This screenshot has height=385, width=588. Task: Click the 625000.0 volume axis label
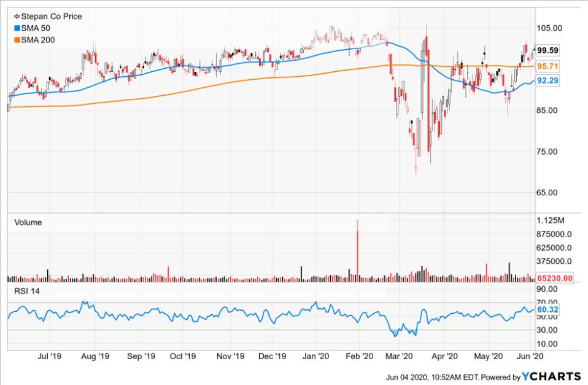pyautogui.click(x=554, y=247)
